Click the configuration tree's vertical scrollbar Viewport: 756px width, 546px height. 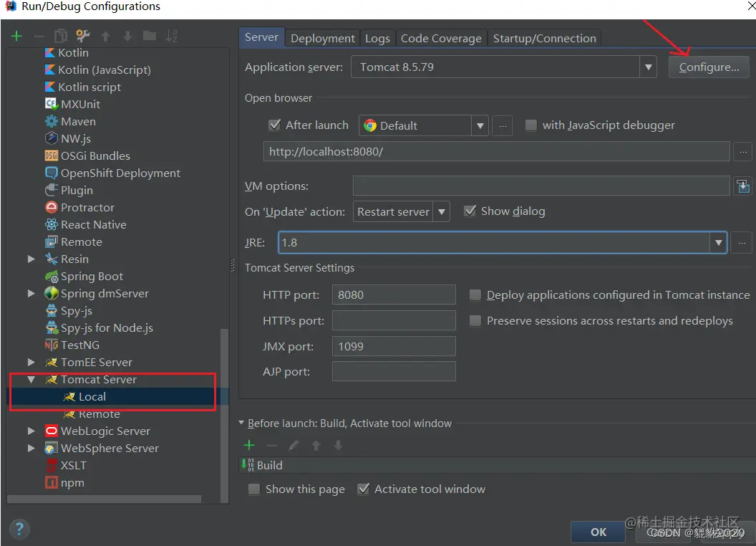(224, 415)
